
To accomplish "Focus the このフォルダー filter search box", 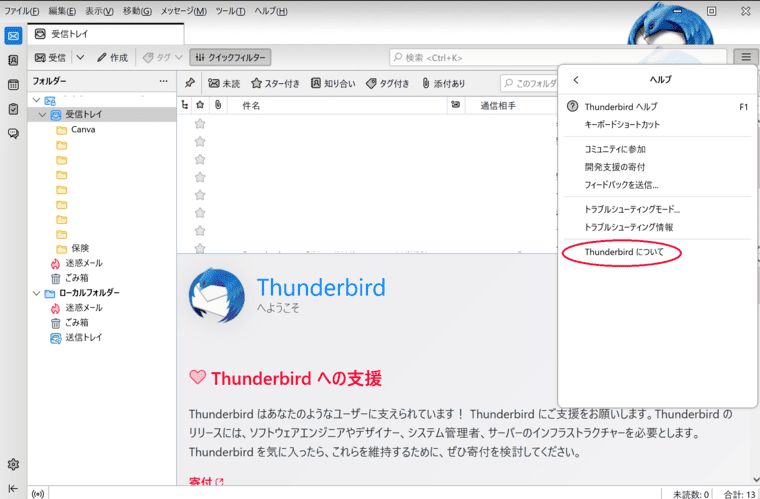I will tap(529, 83).
